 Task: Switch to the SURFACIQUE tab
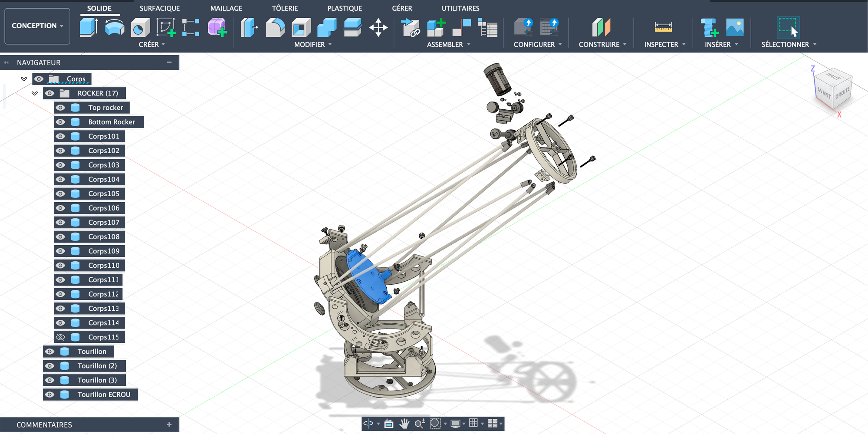pos(160,8)
